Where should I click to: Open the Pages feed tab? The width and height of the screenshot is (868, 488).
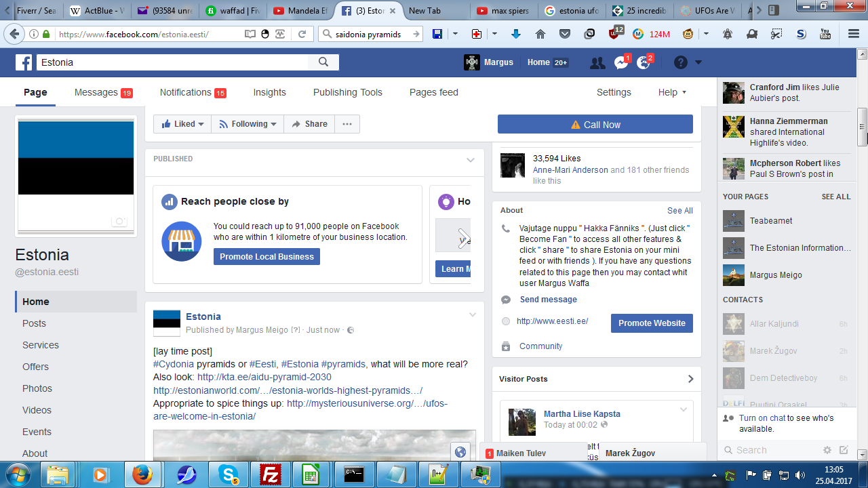[x=434, y=92]
